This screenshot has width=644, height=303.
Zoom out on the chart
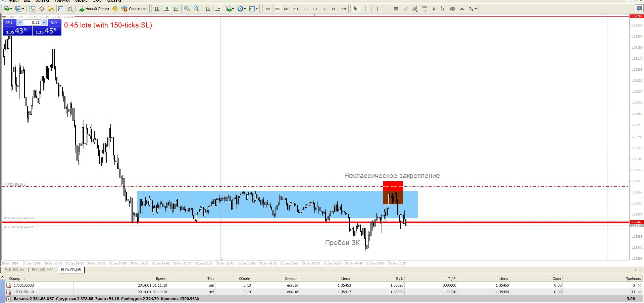[x=196, y=9]
